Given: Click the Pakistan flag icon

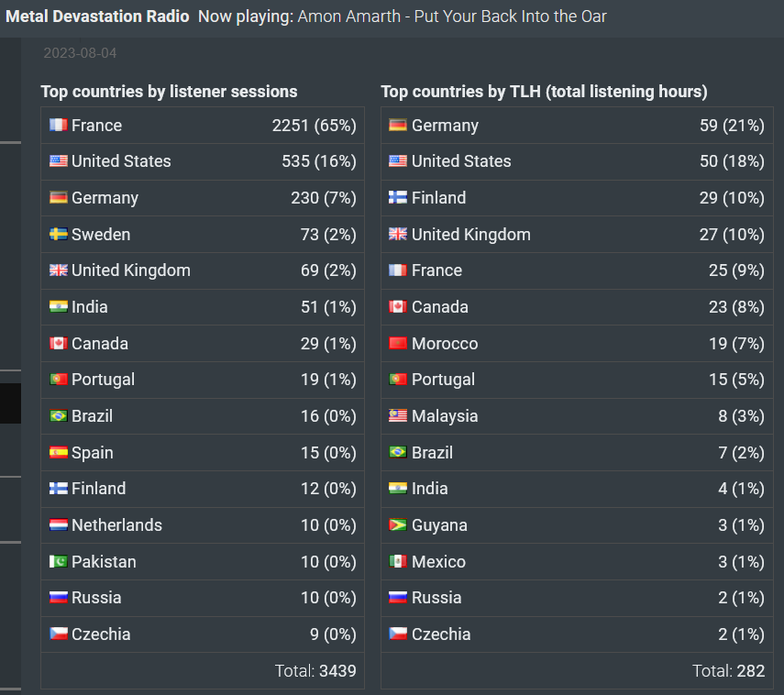Looking at the screenshot, I should pos(58,561).
